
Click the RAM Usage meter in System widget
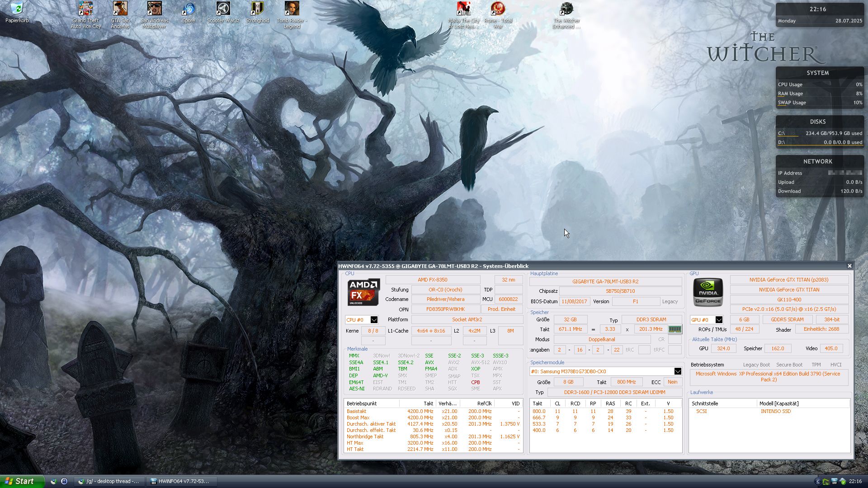(820, 94)
